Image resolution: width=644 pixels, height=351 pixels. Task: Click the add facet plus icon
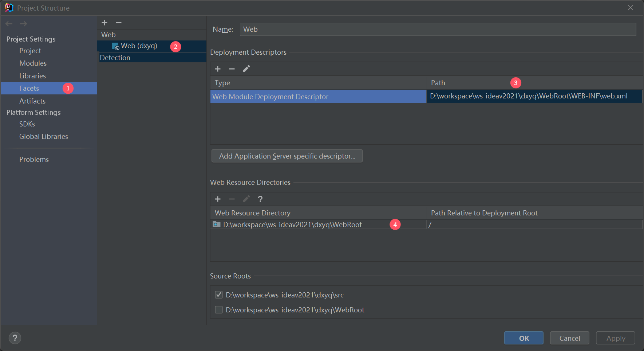click(104, 23)
